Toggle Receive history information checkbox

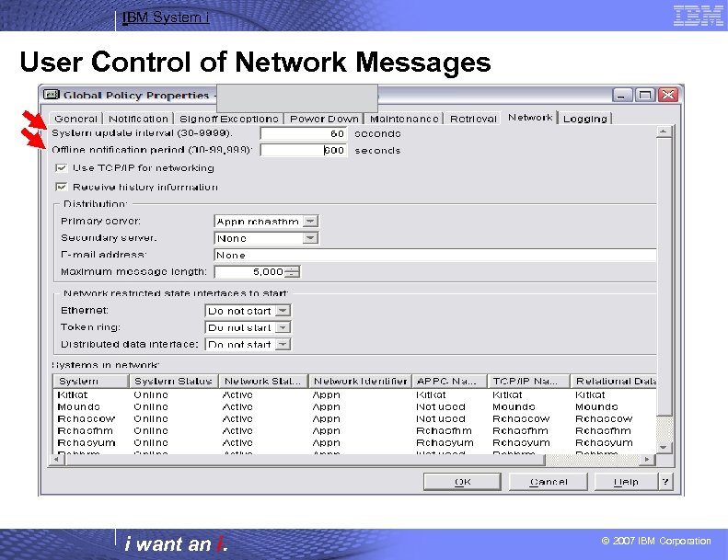pyautogui.click(x=61, y=187)
